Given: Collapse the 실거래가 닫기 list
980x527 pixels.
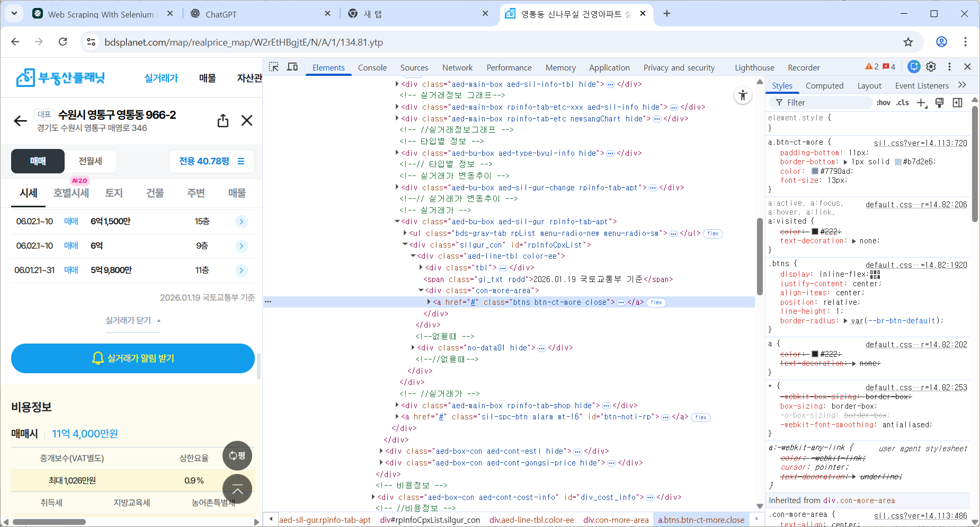Looking at the screenshot, I should tap(133, 320).
